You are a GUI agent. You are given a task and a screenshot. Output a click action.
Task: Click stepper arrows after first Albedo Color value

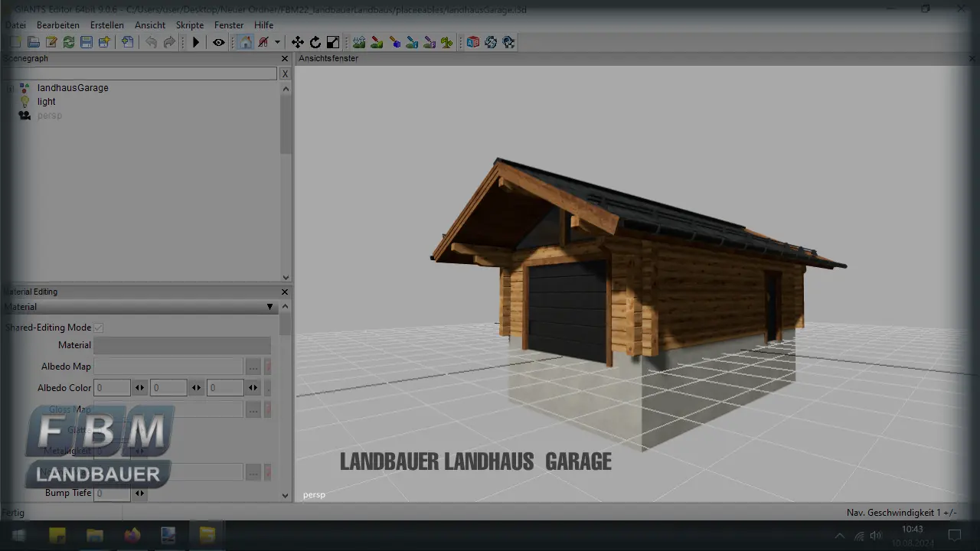click(x=140, y=388)
